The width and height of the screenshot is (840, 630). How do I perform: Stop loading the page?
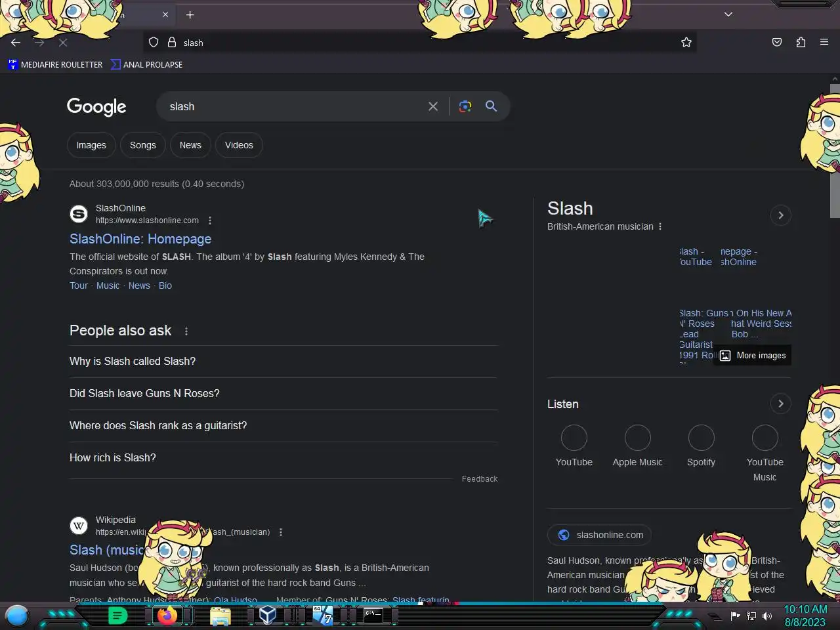coord(63,42)
